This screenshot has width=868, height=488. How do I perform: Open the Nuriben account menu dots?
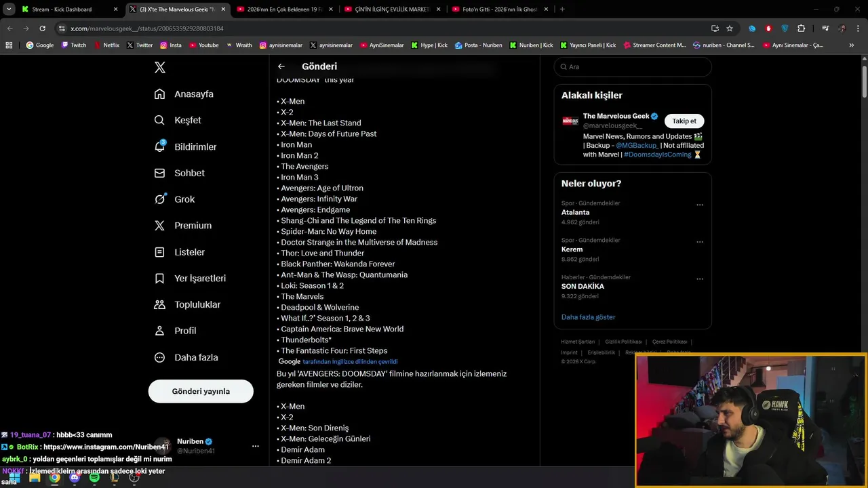pyautogui.click(x=255, y=446)
